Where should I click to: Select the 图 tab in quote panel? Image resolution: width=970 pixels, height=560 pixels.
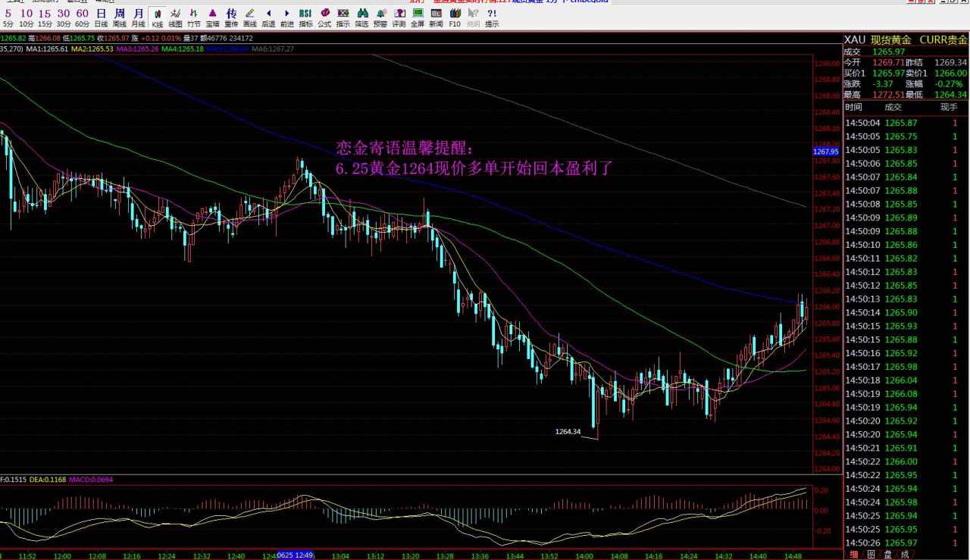[x=870, y=554]
